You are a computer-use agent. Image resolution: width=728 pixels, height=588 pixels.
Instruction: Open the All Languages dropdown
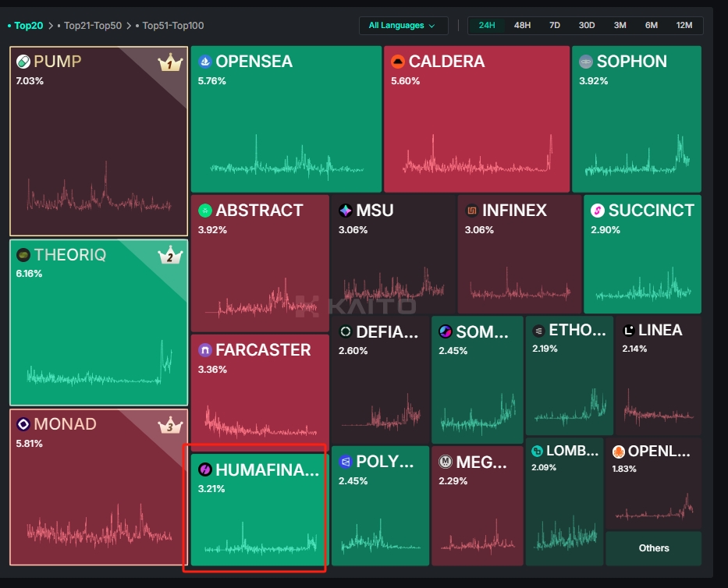pyautogui.click(x=403, y=26)
